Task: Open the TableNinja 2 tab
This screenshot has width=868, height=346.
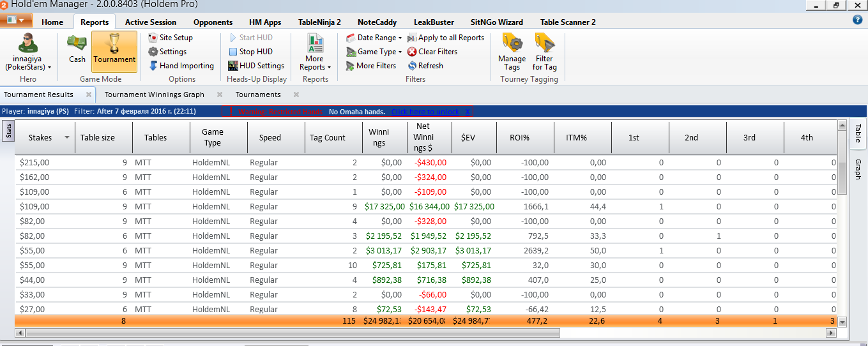Action: 319,22
